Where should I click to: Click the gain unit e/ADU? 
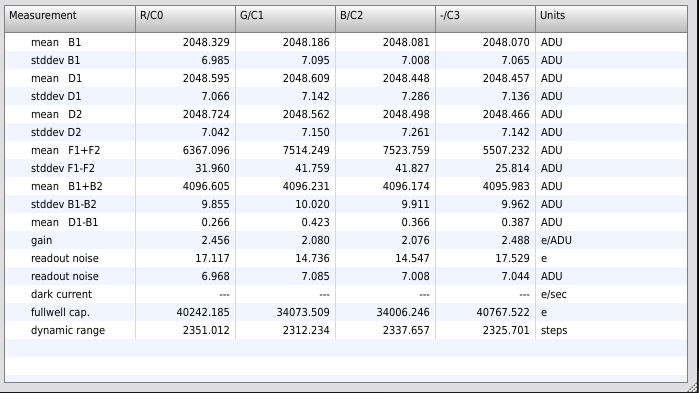pos(556,241)
